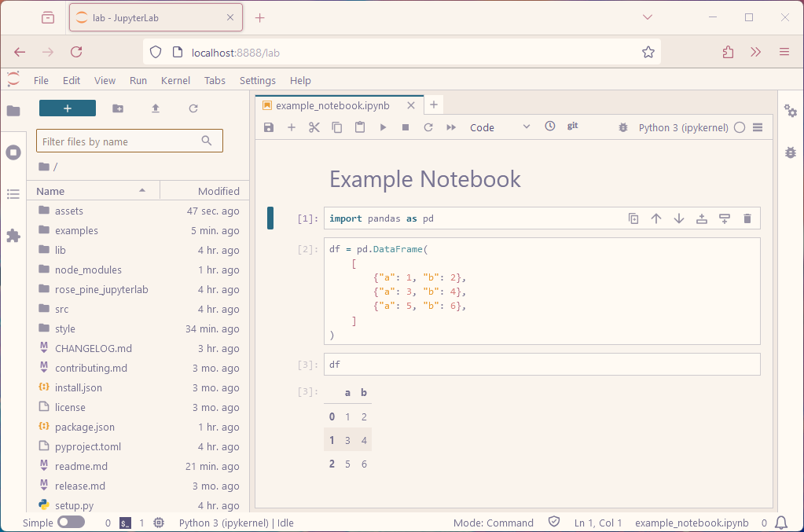Open the Tabs menu

[215, 80]
